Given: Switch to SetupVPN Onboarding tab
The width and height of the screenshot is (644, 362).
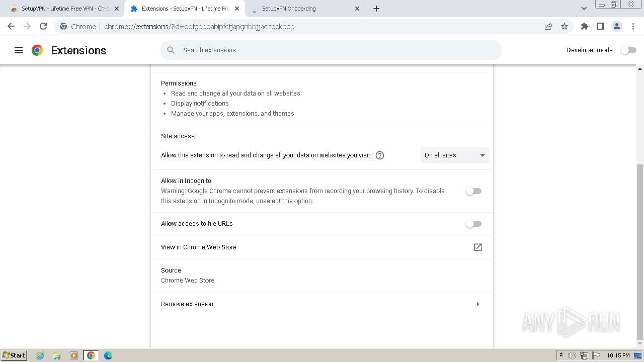Looking at the screenshot, I should pos(305,9).
